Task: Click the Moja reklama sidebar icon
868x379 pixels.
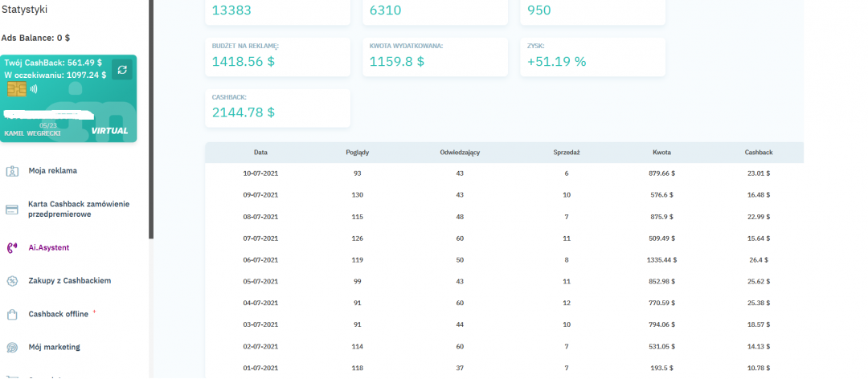Action: click(12, 171)
